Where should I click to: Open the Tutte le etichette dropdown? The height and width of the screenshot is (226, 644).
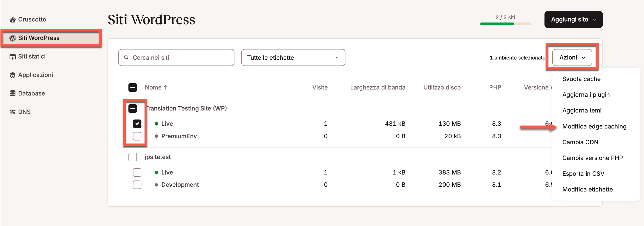coord(293,58)
